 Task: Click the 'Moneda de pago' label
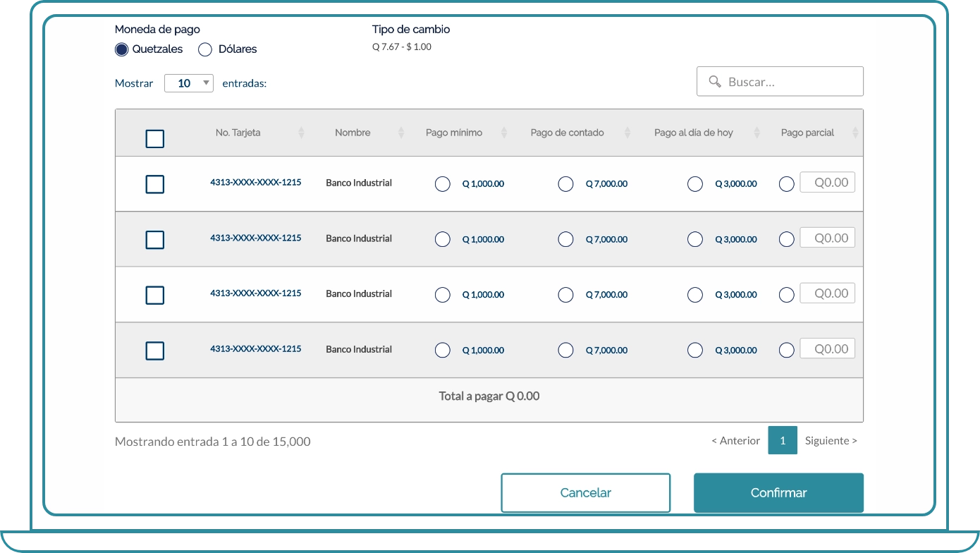(157, 30)
